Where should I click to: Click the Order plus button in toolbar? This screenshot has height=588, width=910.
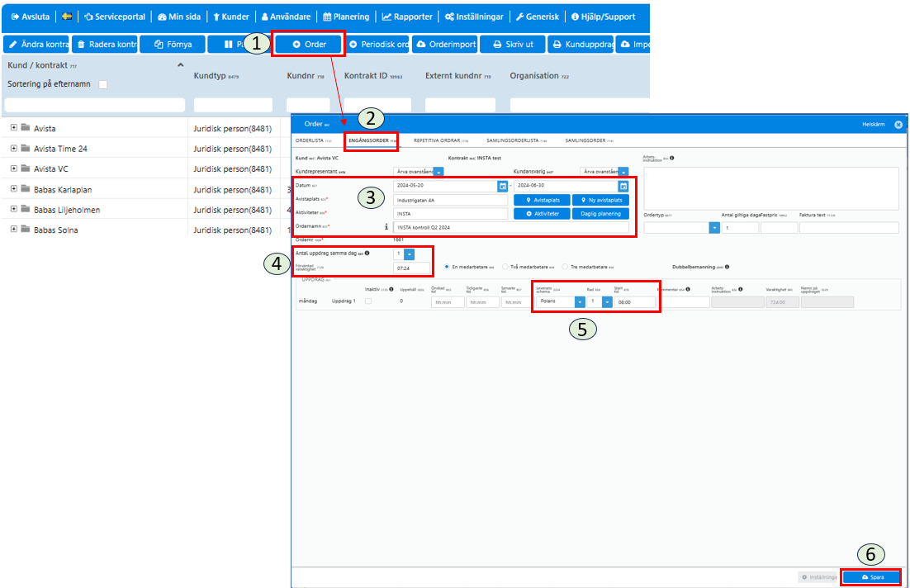pos(309,44)
